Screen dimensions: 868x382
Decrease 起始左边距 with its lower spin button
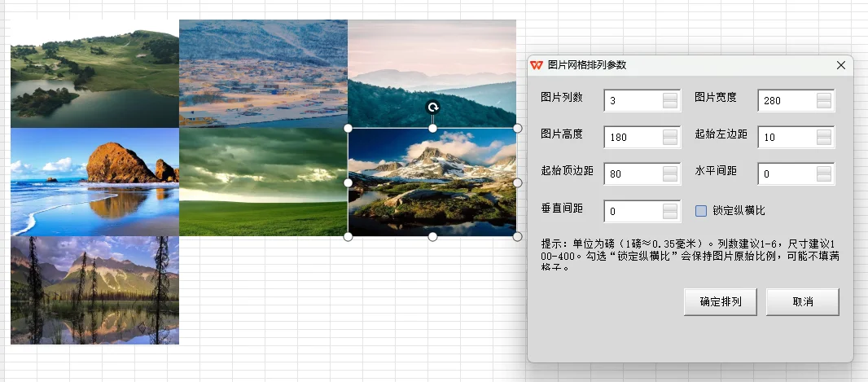click(824, 141)
